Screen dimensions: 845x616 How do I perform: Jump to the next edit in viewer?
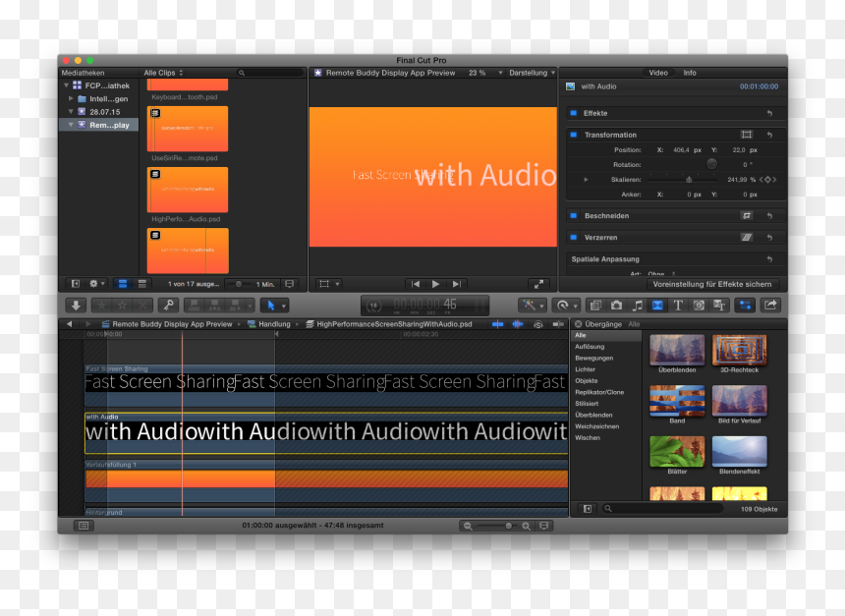tap(457, 284)
